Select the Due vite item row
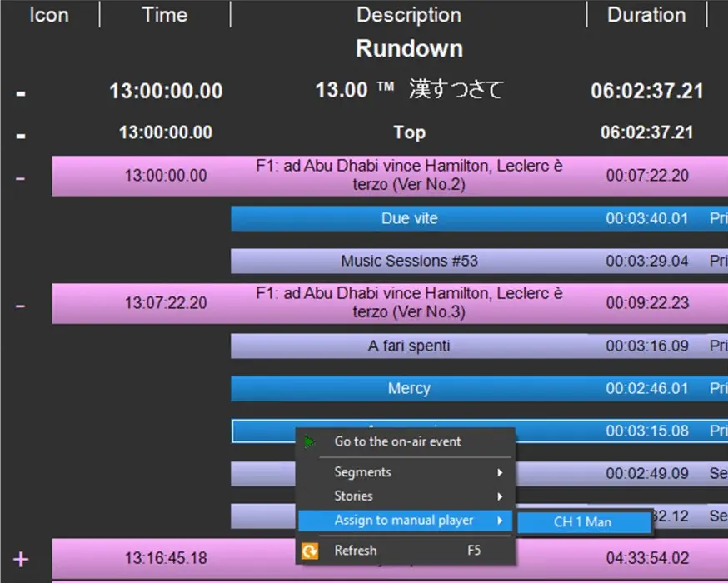 (409, 219)
